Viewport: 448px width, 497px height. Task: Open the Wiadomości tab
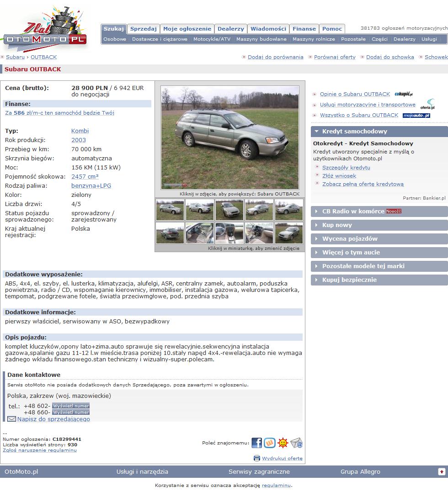268,29
